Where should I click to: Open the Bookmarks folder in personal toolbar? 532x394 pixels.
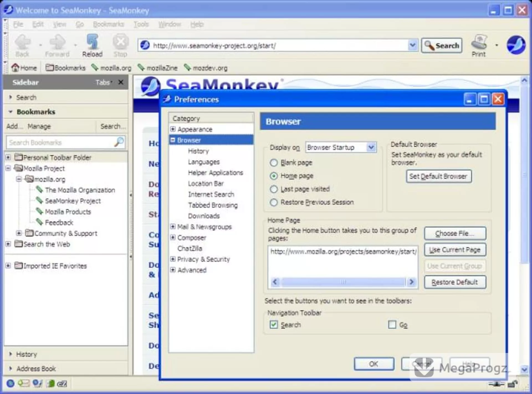pos(65,68)
